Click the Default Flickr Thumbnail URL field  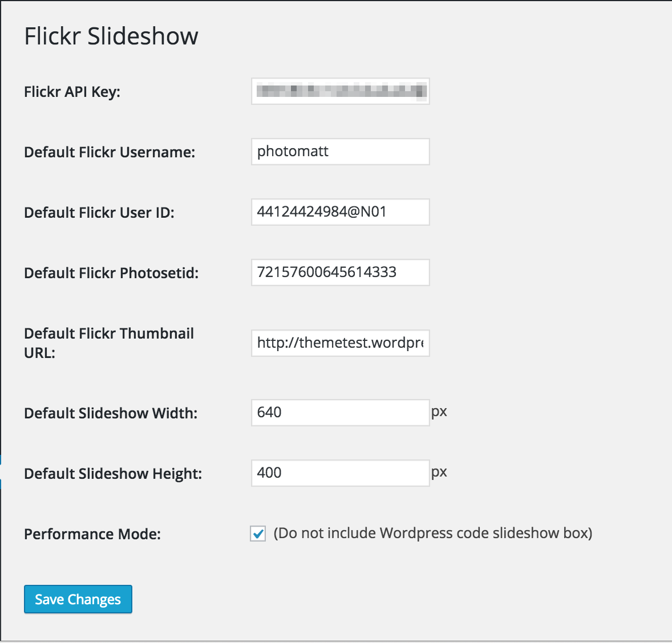point(341,343)
